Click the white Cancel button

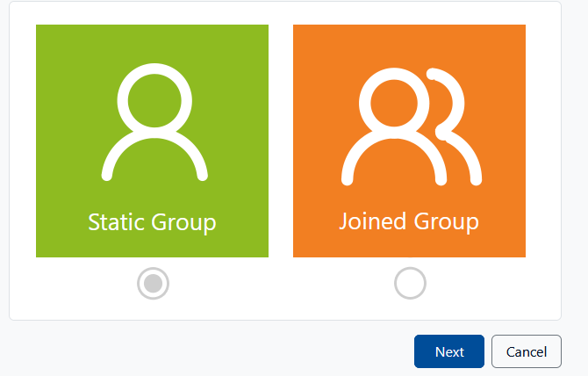(527, 351)
